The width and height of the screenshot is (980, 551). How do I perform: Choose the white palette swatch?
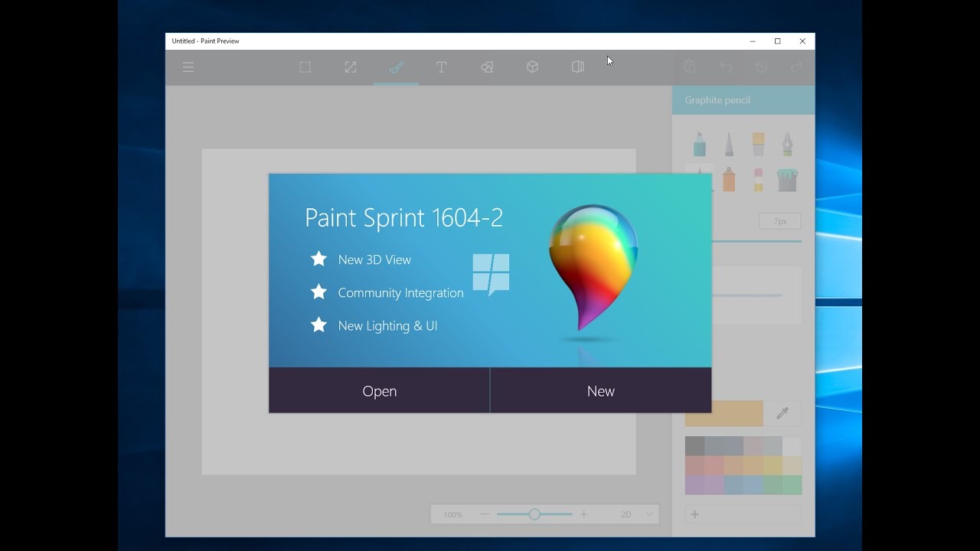pos(792,446)
